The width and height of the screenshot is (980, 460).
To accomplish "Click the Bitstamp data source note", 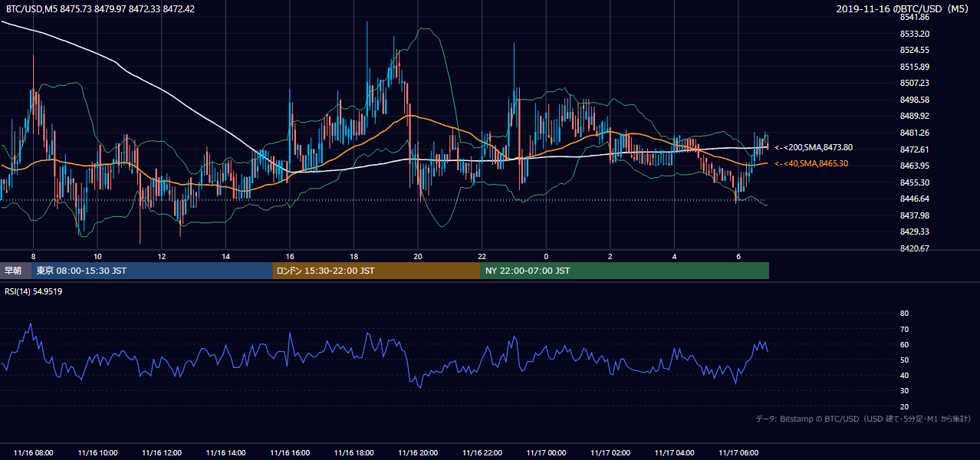I will (863, 419).
